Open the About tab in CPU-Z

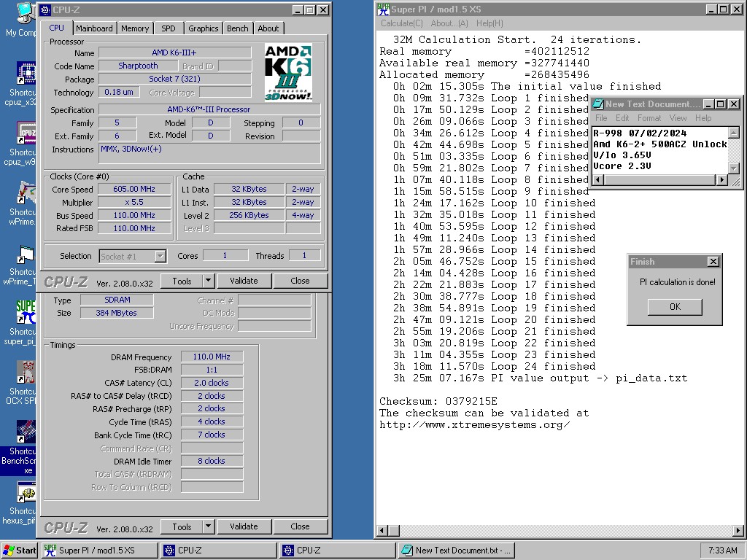[268, 28]
